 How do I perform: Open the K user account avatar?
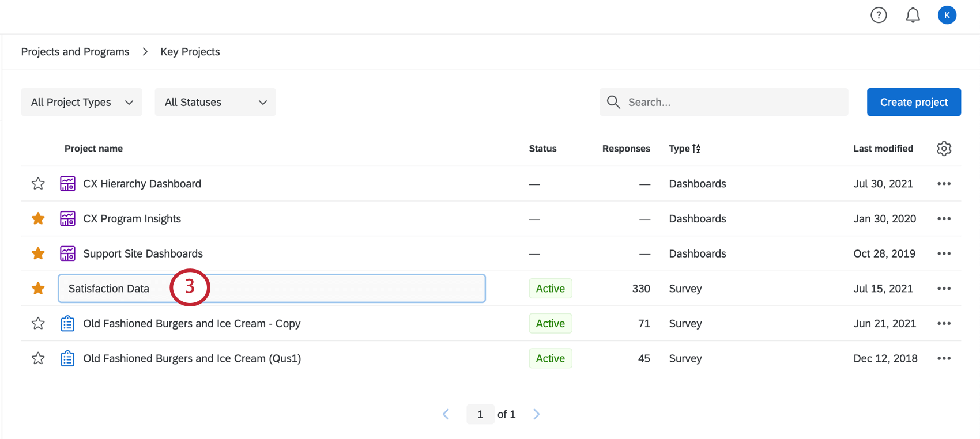[947, 15]
